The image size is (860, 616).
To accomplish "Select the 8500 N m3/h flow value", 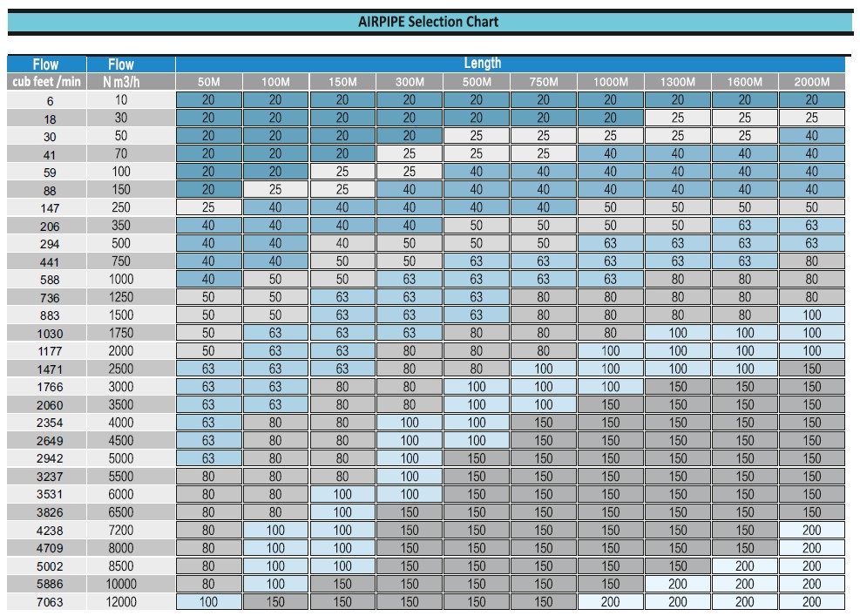I will pos(121,566).
